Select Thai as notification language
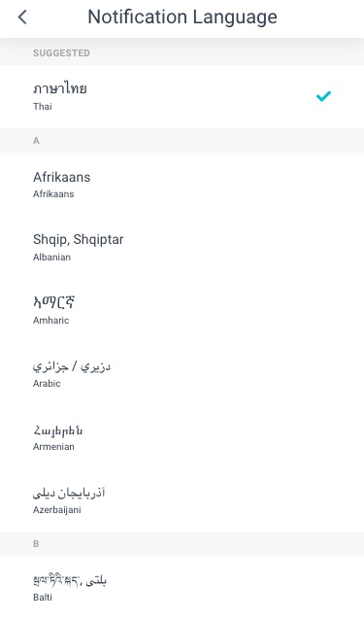This screenshot has height=620, width=364. (182, 96)
